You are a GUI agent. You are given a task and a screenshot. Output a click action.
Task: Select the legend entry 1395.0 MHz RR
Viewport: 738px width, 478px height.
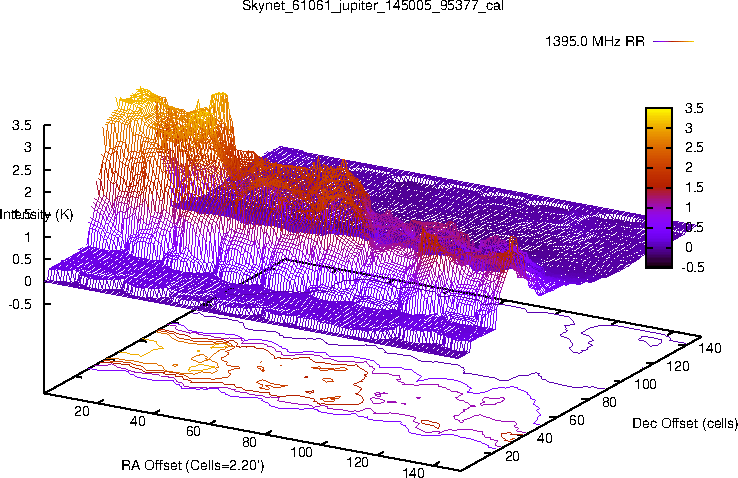tap(594, 41)
